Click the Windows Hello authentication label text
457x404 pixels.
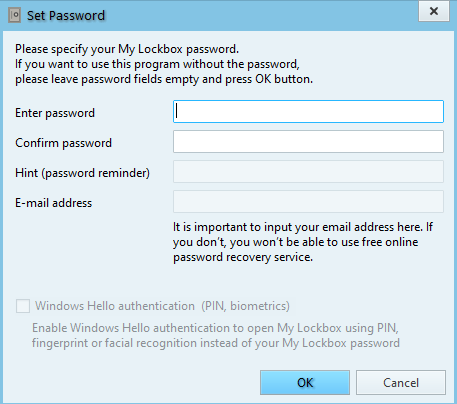pos(115,306)
